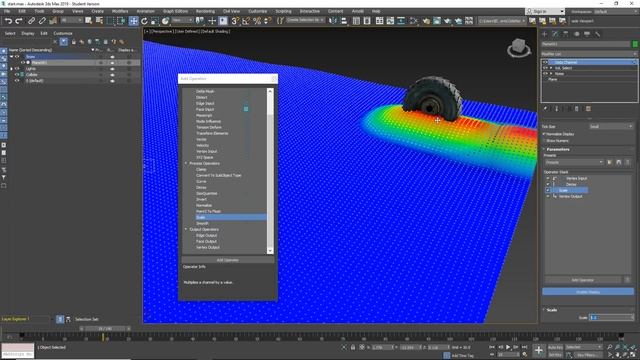Toggle Vol. Select modifier visibility eye
The width and height of the screenshot is (640, 360).
545,68
